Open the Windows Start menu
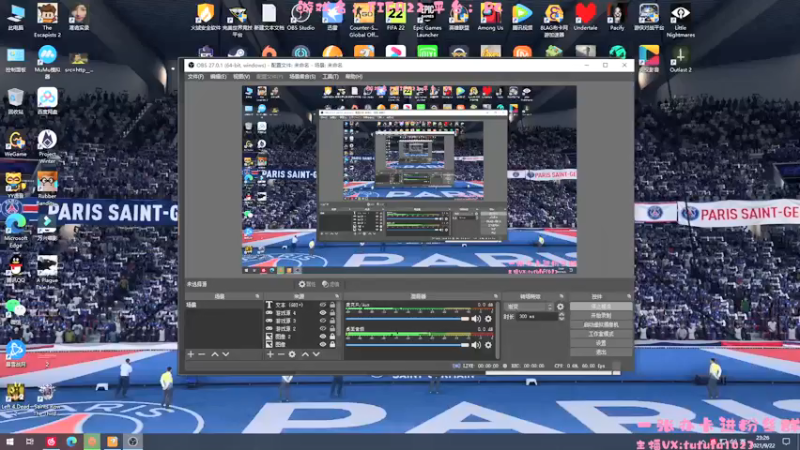The image size is (800, 450). pyautogui.click(x=10, y=442)
